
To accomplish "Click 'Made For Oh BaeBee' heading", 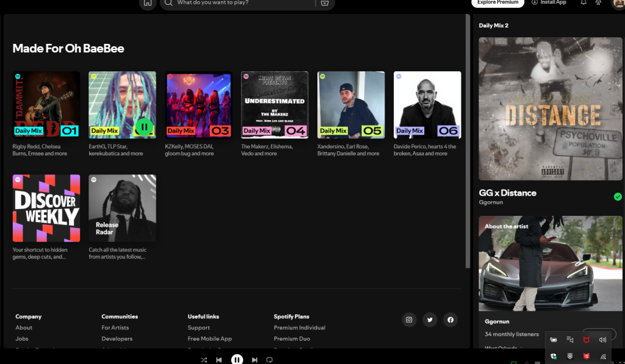I will (68, 48).
